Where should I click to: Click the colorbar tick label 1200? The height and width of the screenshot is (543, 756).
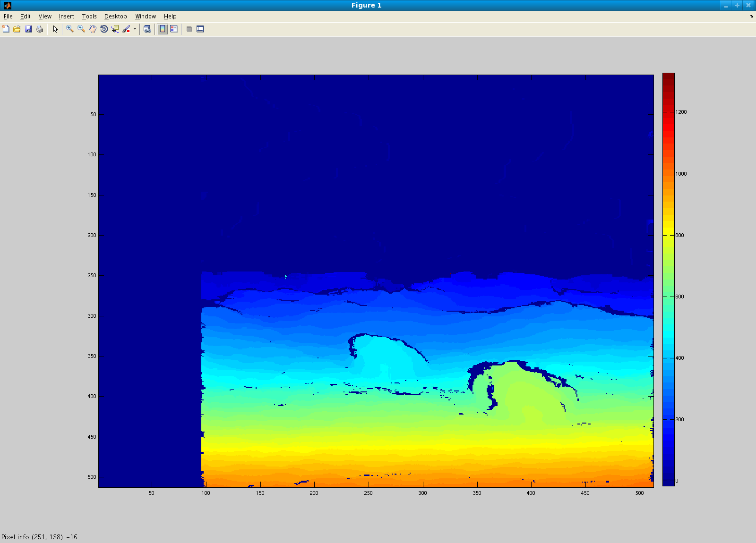(681, 112)
